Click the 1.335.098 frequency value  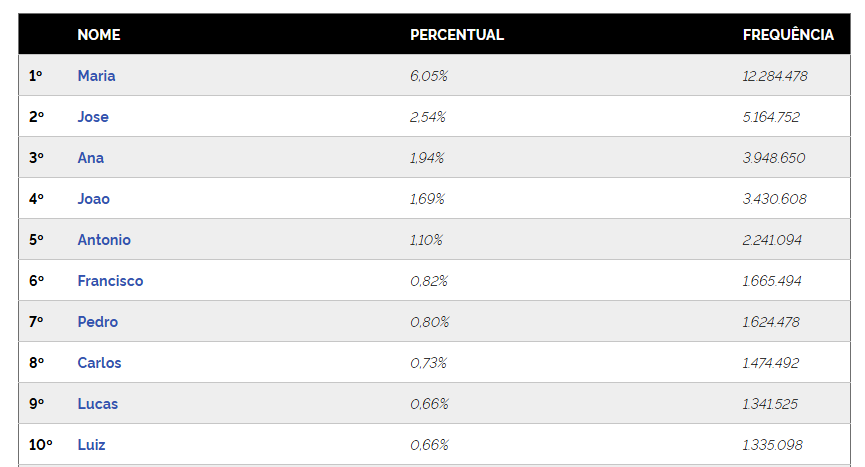(772, 445)
